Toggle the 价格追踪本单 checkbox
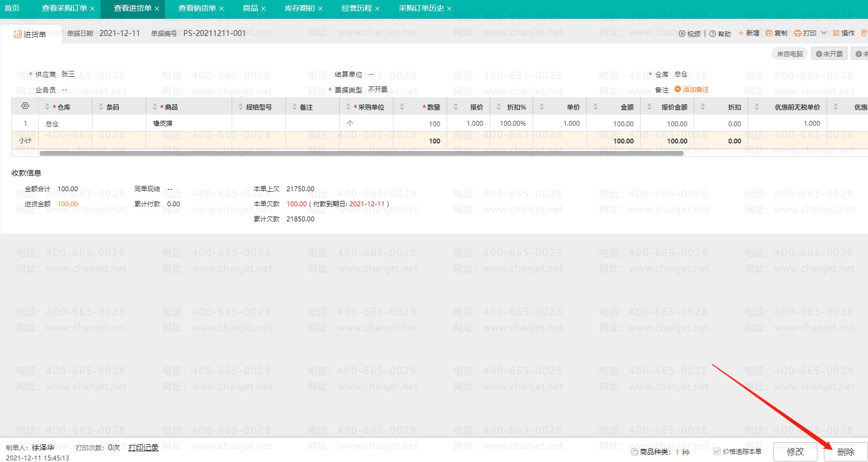Screen dimensions: 868x462 pyautogui.click(x=716, y=451)
